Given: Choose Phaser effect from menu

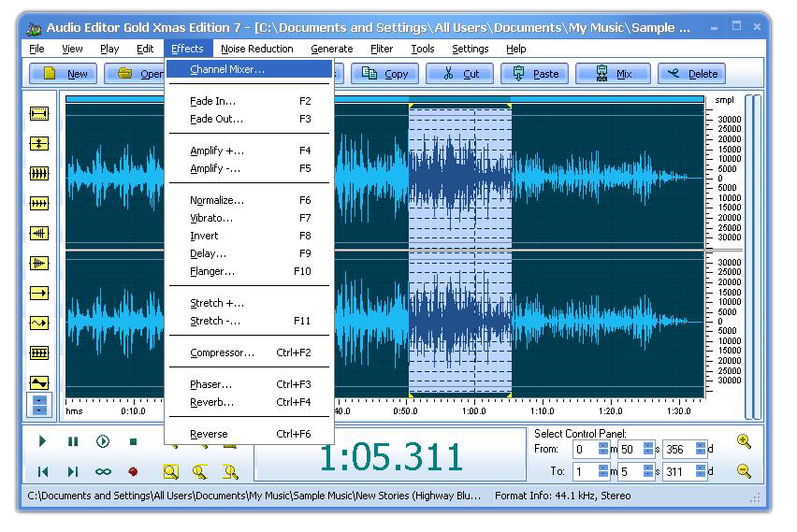Looking at the screenshot, I should click(x=250, y=384).
